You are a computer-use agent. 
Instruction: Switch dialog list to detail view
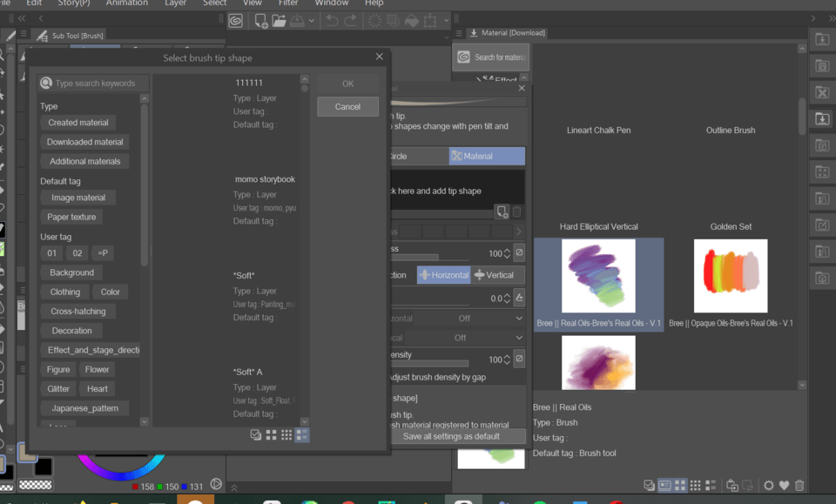coord(302,434)
